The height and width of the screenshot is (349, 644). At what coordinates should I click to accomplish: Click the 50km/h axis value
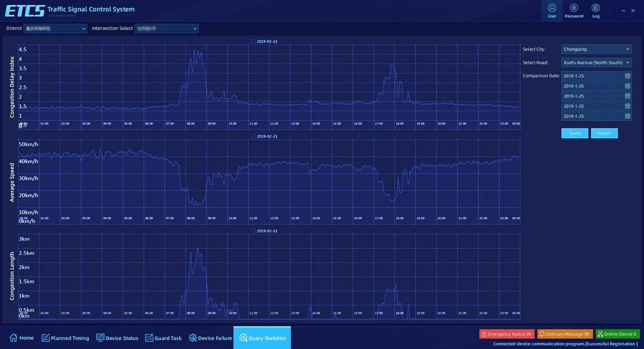pyautogui.click(x=29, y=144)
